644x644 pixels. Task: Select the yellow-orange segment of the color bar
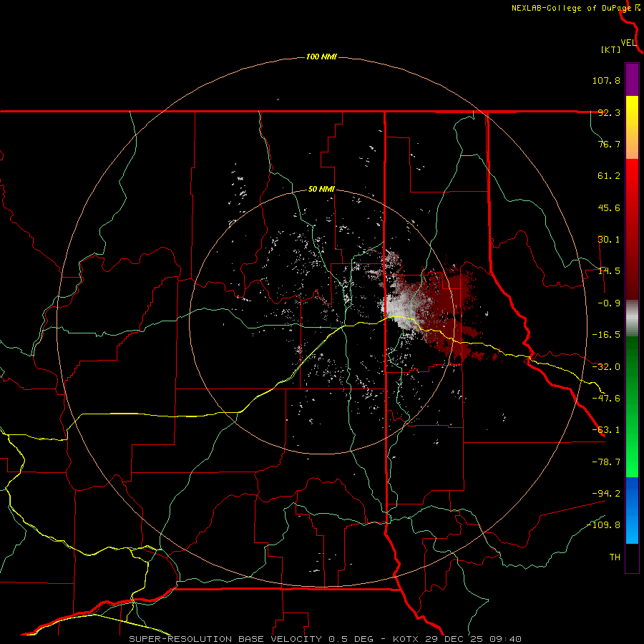(x=632, y=127)
